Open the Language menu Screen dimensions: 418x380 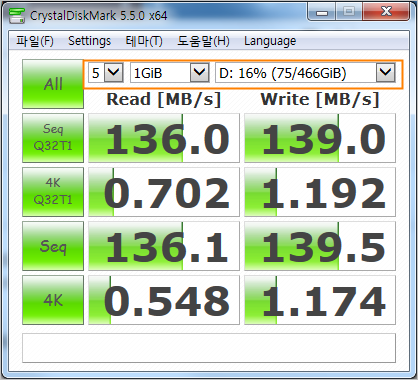coord(270,41)
